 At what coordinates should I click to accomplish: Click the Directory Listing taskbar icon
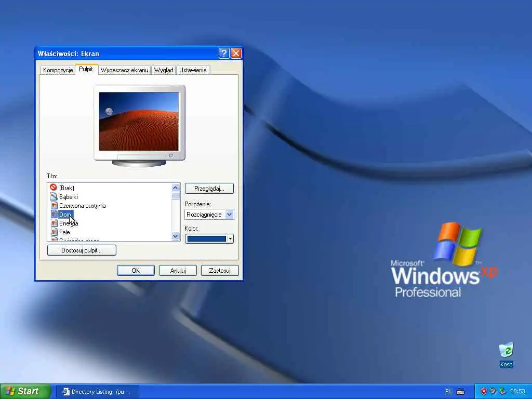(66, 392)
